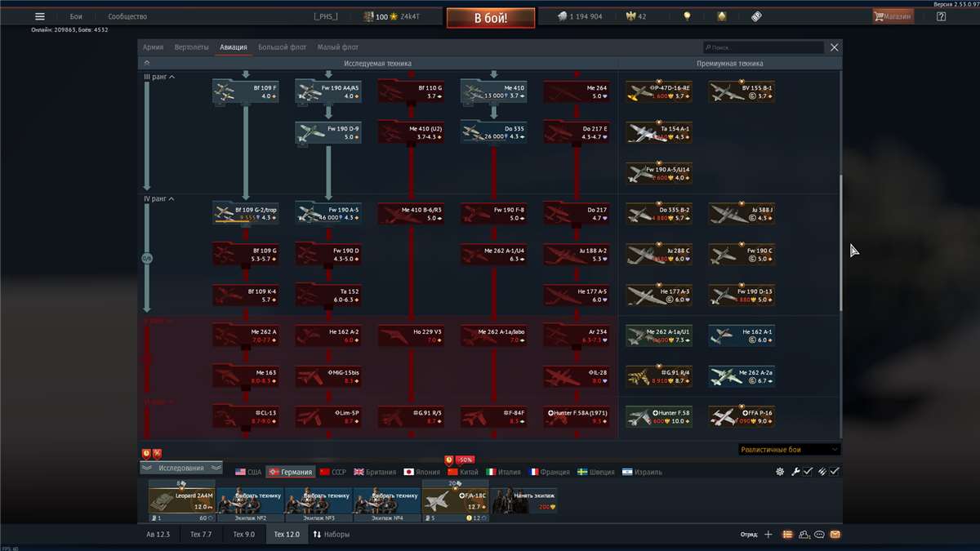Switch to the Большой флот tab
The width and height of the screenshot is (980, 551).
click(282, 47)
